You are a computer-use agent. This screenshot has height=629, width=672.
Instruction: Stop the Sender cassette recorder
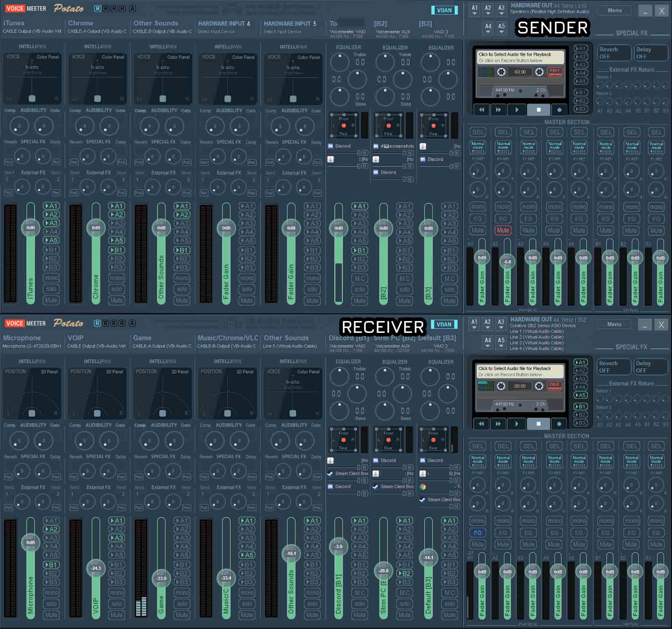point(538,109)
